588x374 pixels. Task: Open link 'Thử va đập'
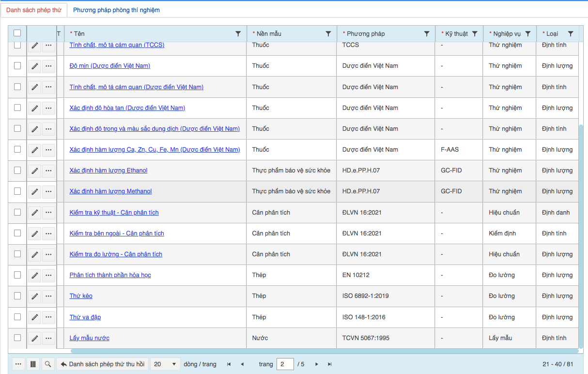click(x=85, y=317)
